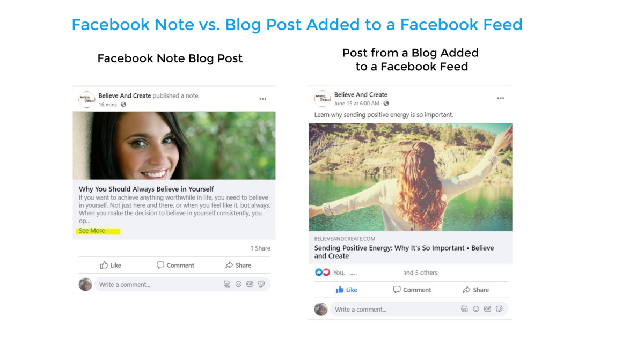Open the emoji picker on the note's comment box
644x338 pixels.
pos(238,284)
